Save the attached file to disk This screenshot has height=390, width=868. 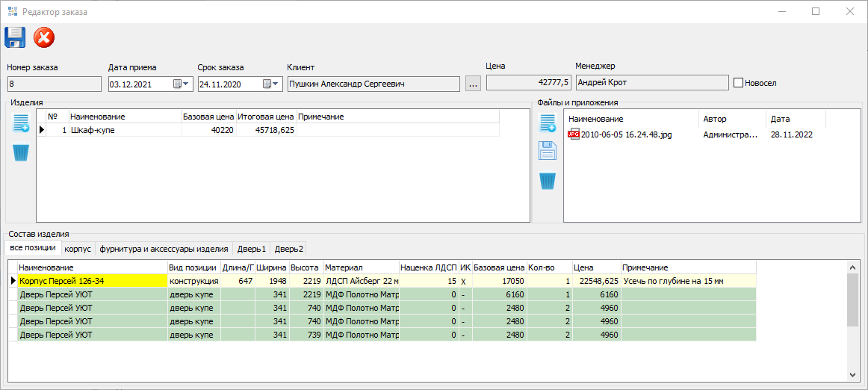(548, 151)
